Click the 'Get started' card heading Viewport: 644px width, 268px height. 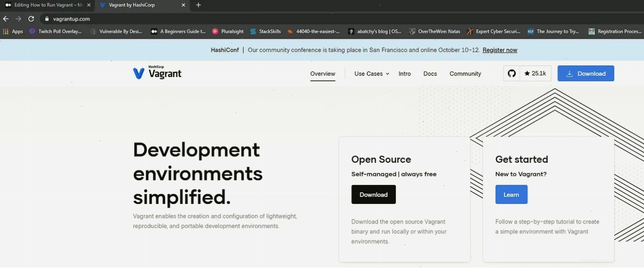coord(522,160)
